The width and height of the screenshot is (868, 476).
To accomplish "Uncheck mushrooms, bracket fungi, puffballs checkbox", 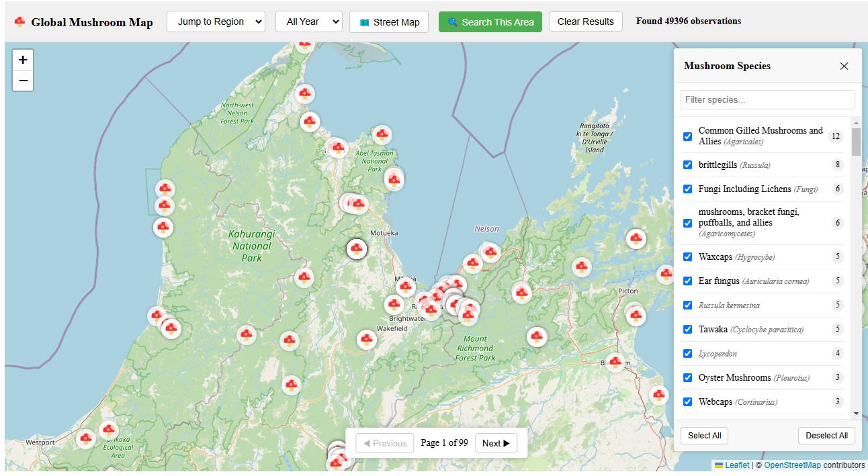I will click(687, 223).
